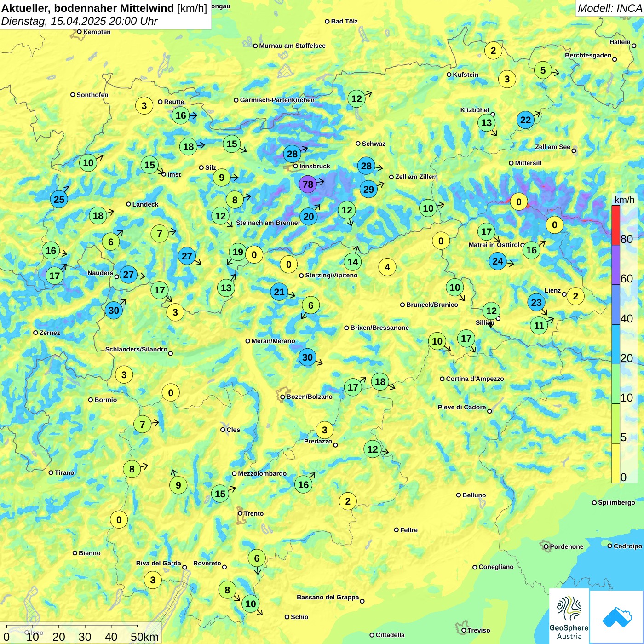Click the date 'Dienstag, 15.04.2025 20:00 Uhr'

(x=80, y=21)
